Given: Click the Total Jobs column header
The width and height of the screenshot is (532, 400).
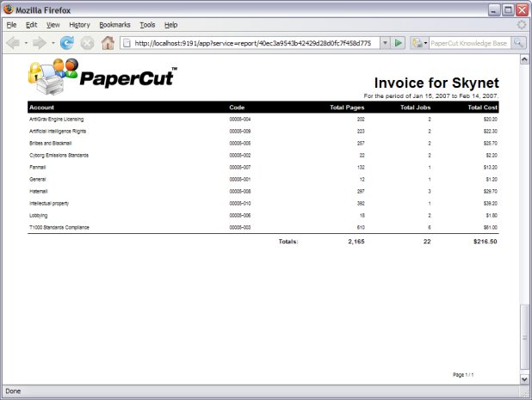Looking at the screenshot, I should (x=415, y=108).
